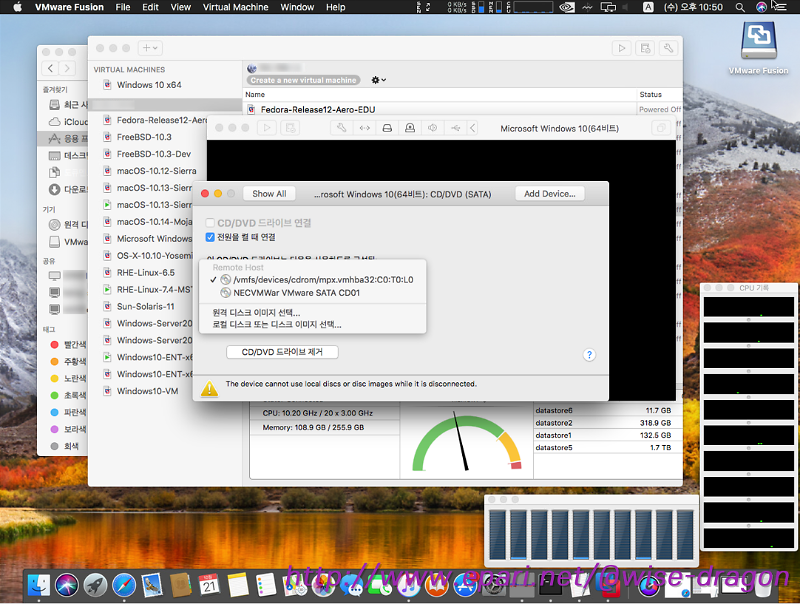The height and width of the screenshot is (604, 800).
Task: Open Safari from the Dock
Action: (x=124, y=585)
